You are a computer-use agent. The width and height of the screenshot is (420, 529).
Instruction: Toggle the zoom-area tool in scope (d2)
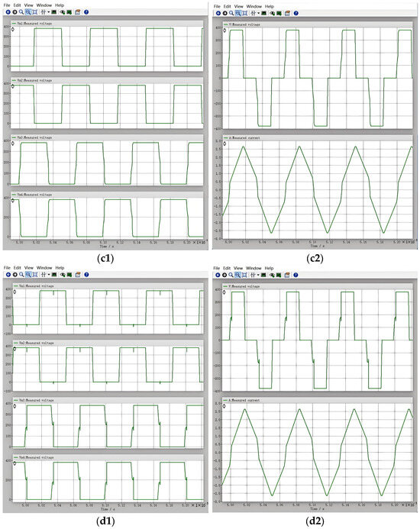(237, 275)
